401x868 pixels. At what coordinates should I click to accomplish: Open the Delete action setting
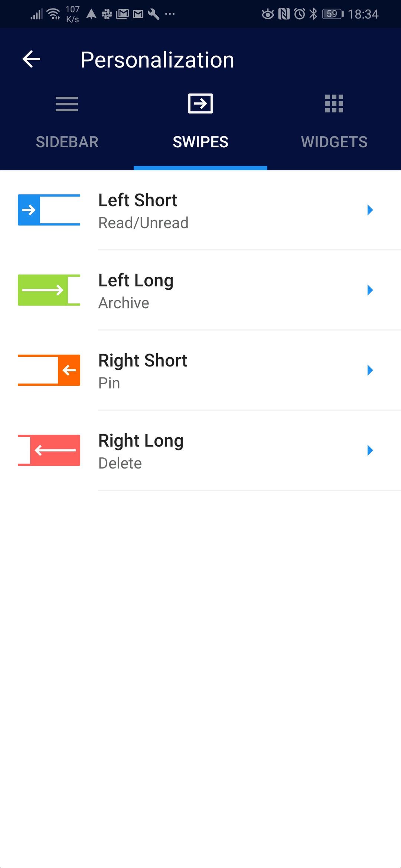[120, 463]
